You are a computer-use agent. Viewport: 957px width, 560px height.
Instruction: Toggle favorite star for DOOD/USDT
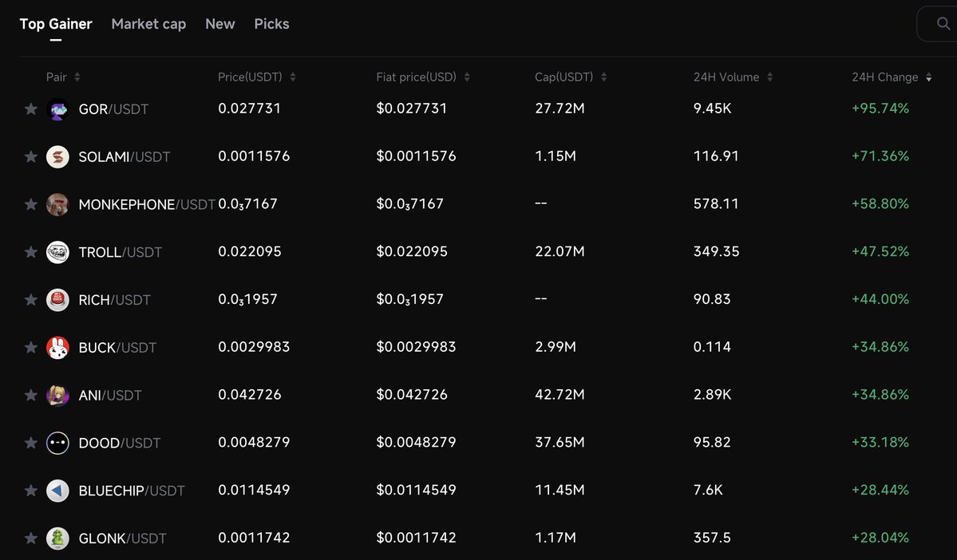click(30, 443)
